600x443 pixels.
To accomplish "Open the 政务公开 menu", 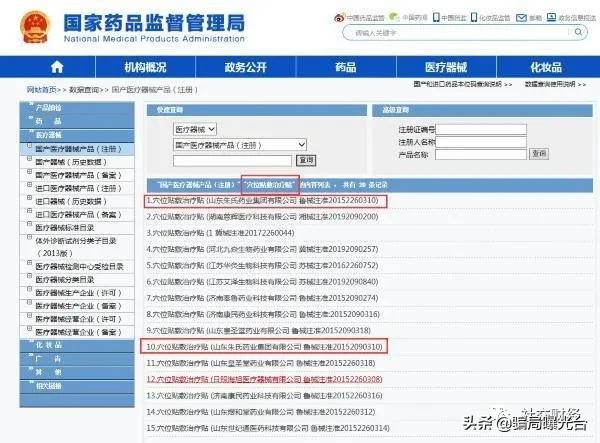I will tap(246, 67).
